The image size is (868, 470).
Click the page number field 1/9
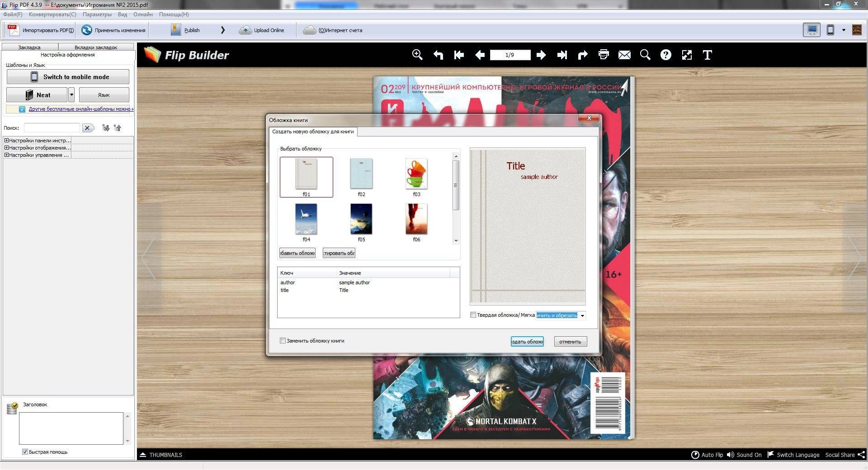510,55
